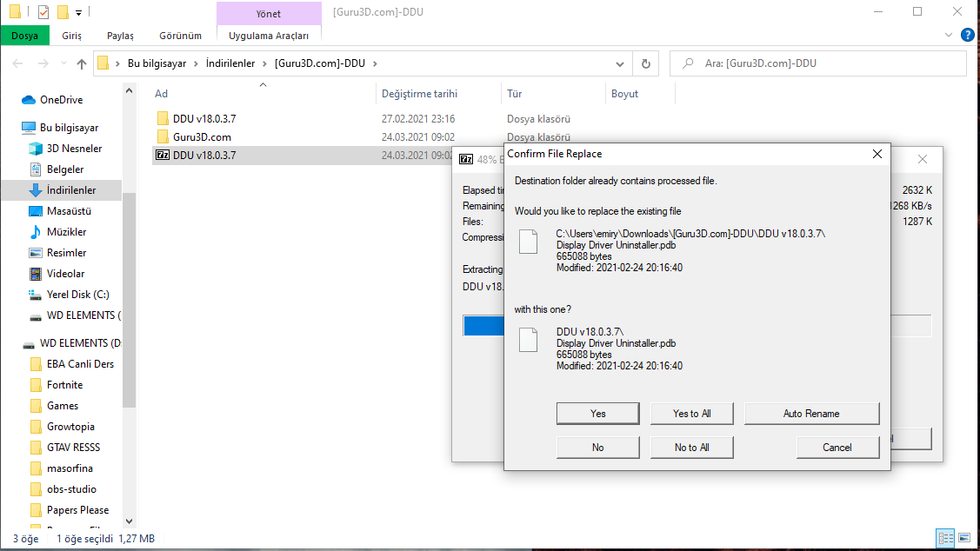Switch to the Giriş ribbon tab
Screen dimensions: 980x551
point(72,36)
